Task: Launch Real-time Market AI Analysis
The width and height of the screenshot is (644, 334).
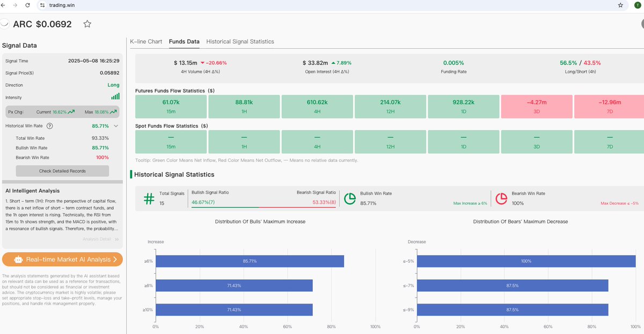Action: pos(62,259)
